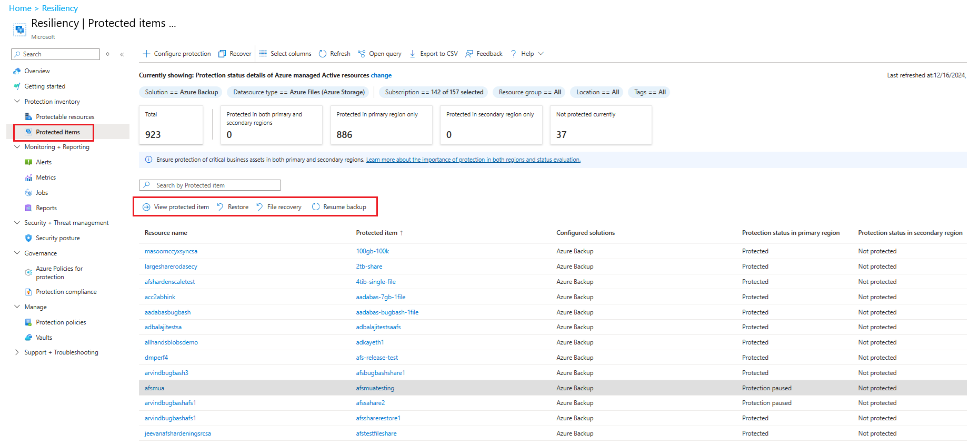Click the change link for view
This screenshot has width=980, height=444.
point(381,75)
